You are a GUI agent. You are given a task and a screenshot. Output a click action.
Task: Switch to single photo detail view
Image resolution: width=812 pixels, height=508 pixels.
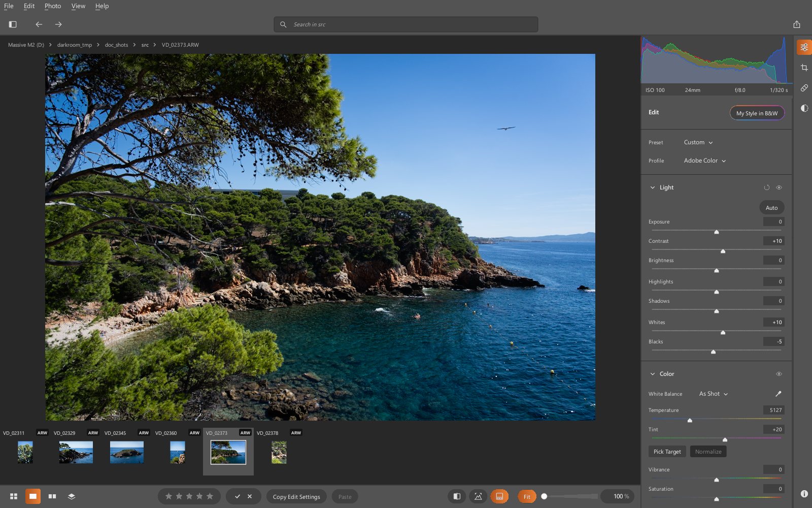[x=33, y=496]
